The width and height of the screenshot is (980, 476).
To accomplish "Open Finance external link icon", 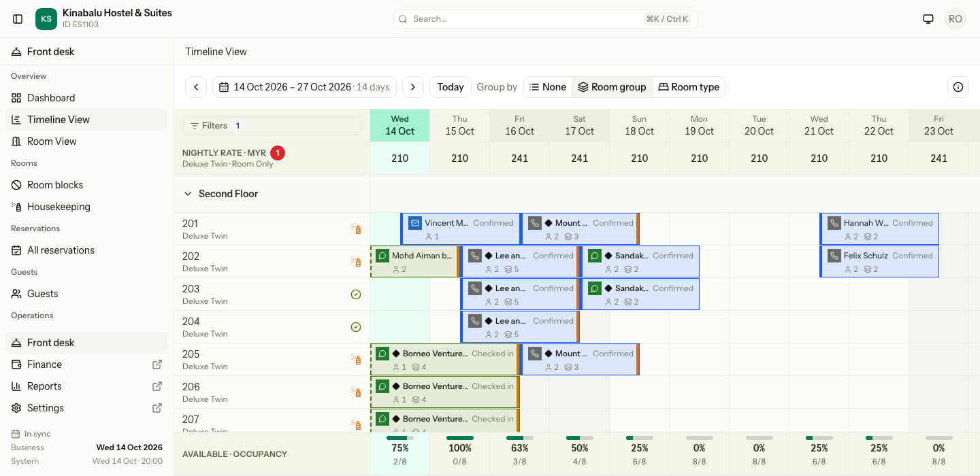I will pyautogui.click(x=157, y=364).
